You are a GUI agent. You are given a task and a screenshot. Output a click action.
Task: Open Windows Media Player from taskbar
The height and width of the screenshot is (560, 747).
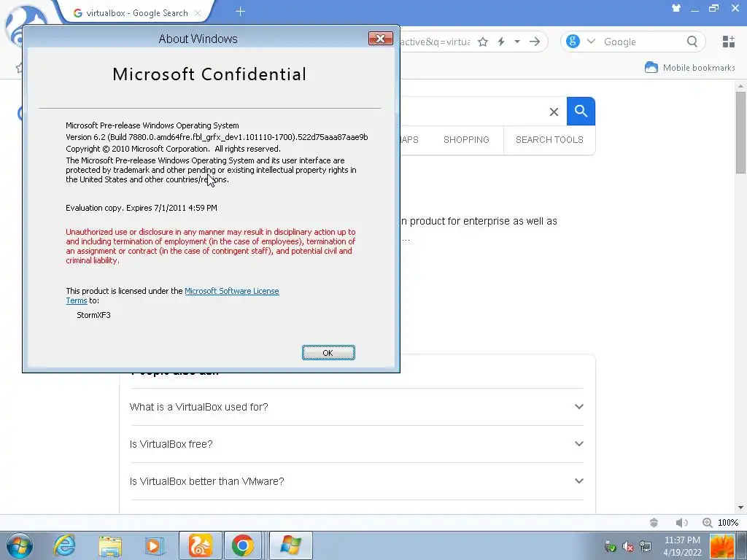pos(153,545)
